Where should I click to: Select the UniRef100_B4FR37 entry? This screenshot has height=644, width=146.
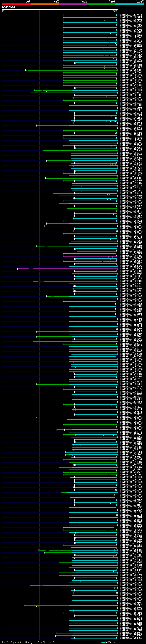(131, 50)
